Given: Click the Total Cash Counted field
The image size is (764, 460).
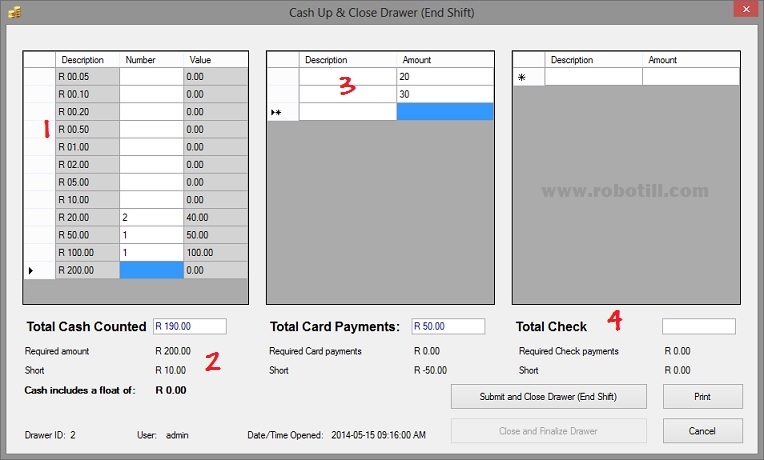Looking at the screenshot, I should (x=190, y=326).
